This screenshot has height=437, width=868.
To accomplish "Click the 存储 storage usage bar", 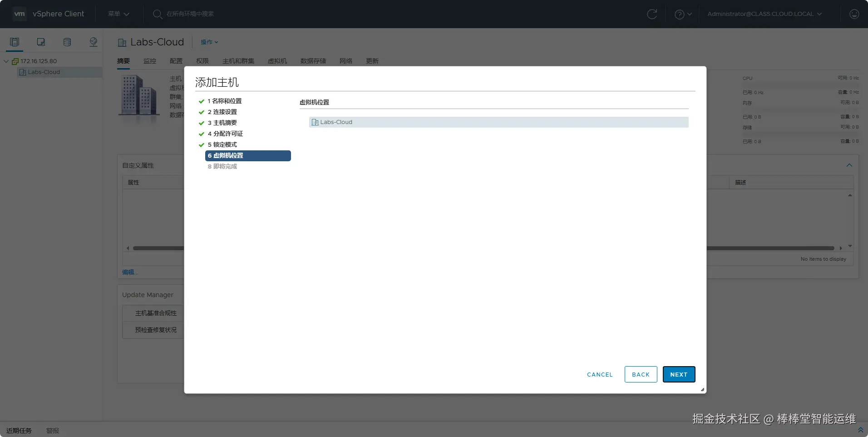I will click(x=800, y=134).
